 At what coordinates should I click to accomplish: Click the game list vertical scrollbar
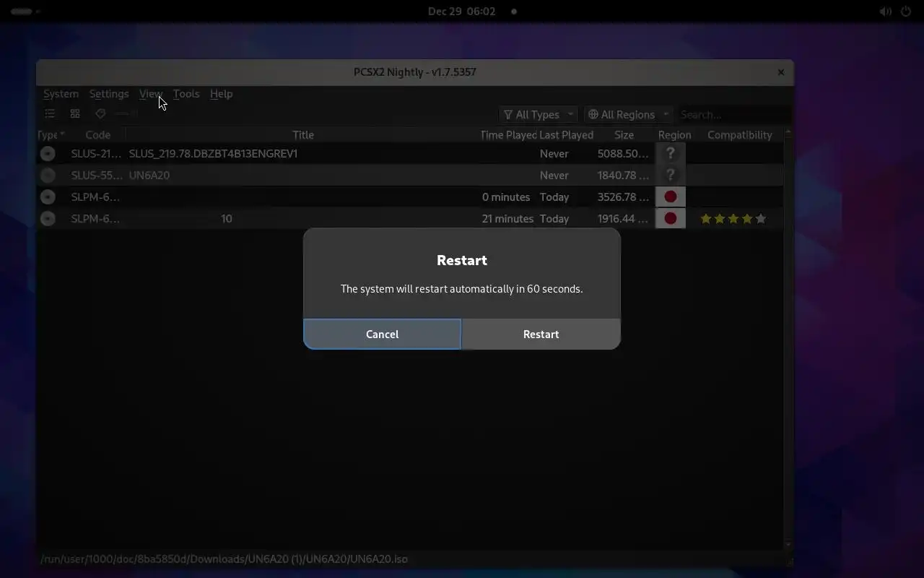click(788, 337)
